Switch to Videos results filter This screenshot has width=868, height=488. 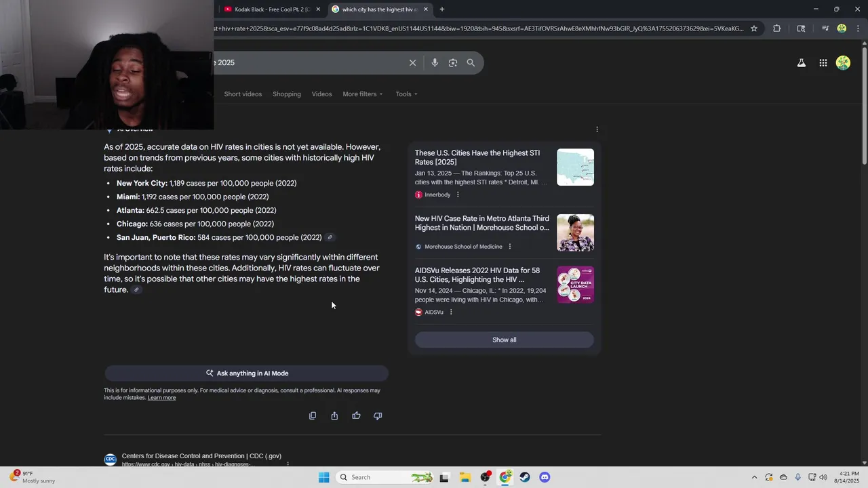click(321, 94)
